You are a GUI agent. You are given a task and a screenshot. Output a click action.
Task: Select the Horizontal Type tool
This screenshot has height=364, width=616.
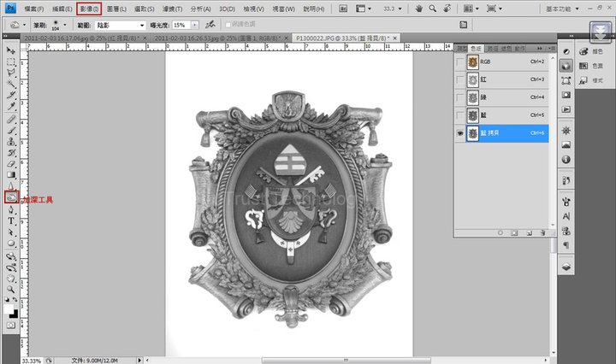[11, 221]
